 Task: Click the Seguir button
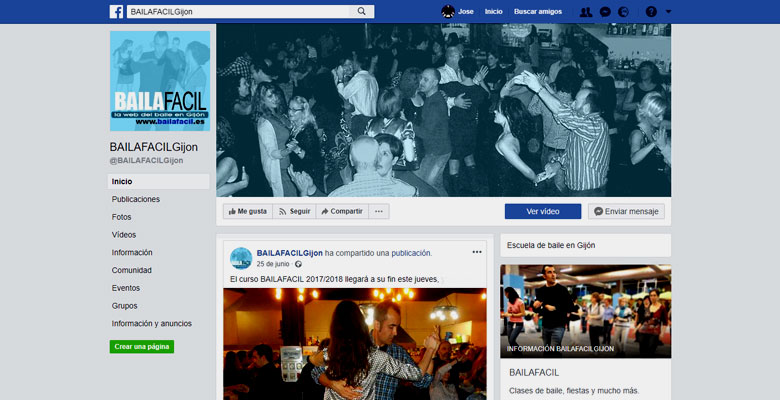294,211
